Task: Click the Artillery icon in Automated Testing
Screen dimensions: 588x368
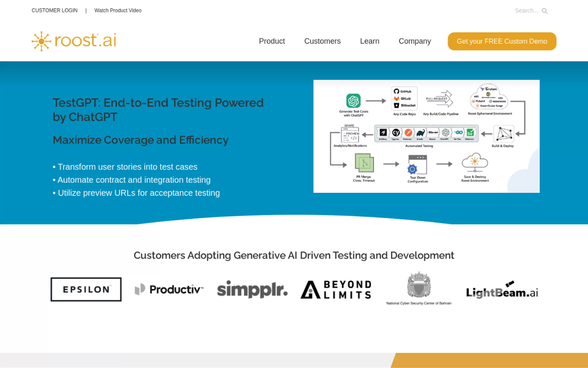Action: point(383,132)
